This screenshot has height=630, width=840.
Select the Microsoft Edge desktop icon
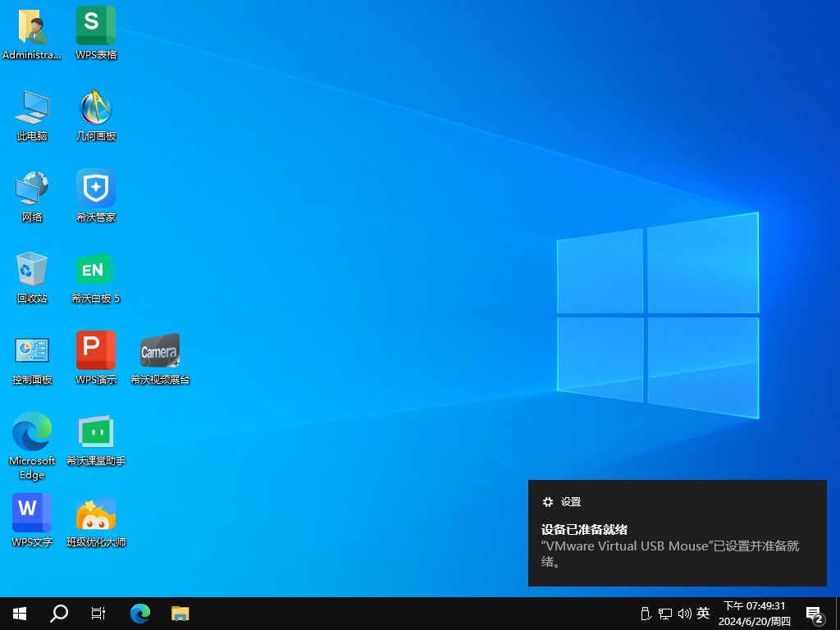click(x=32, y=445)
